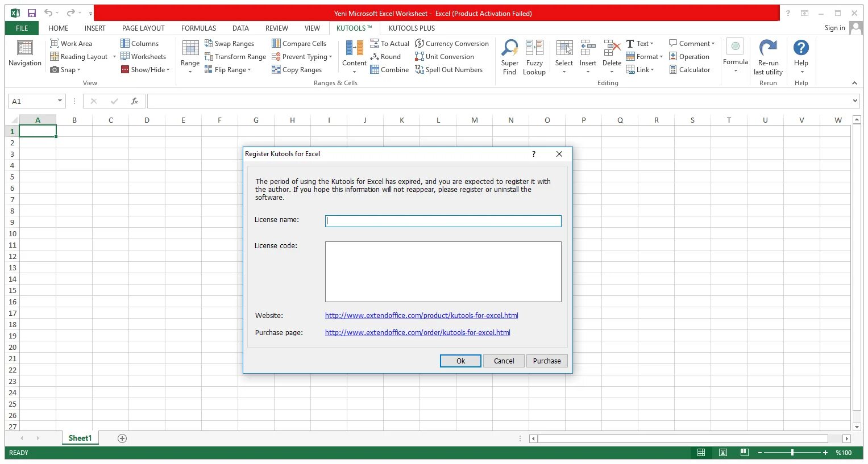
Task: Focus the License name field
Action: click(443, 221)
